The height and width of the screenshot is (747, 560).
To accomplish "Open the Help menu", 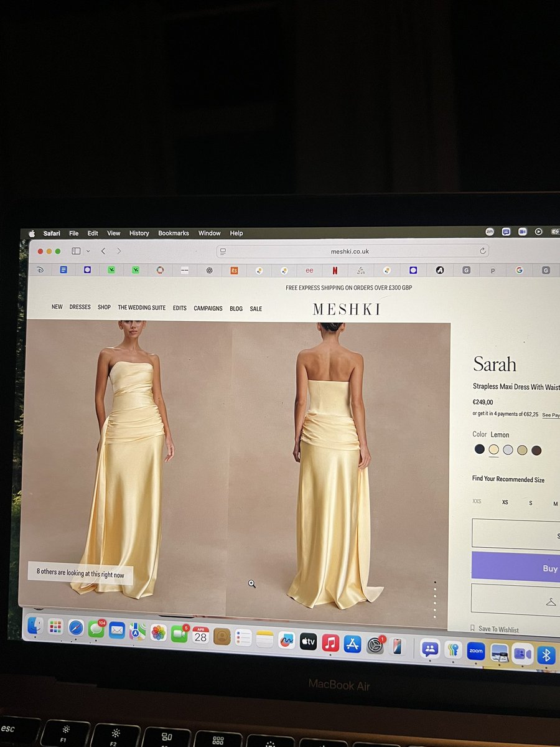I will (236, 233).
